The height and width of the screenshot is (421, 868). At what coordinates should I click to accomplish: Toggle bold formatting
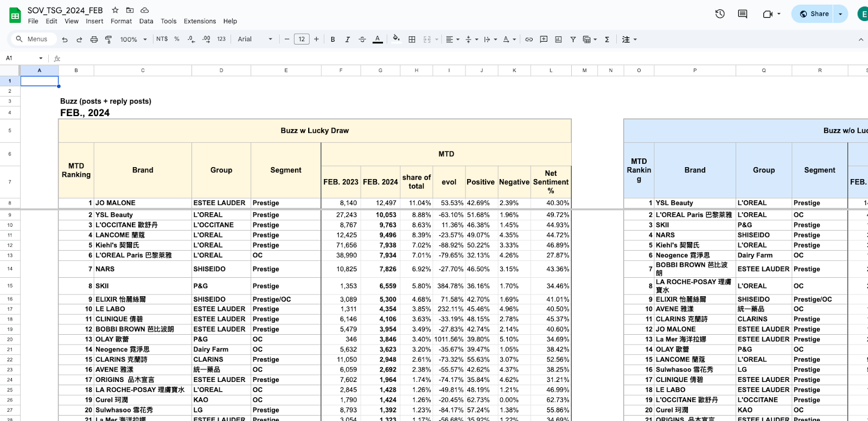coord(333,39)
